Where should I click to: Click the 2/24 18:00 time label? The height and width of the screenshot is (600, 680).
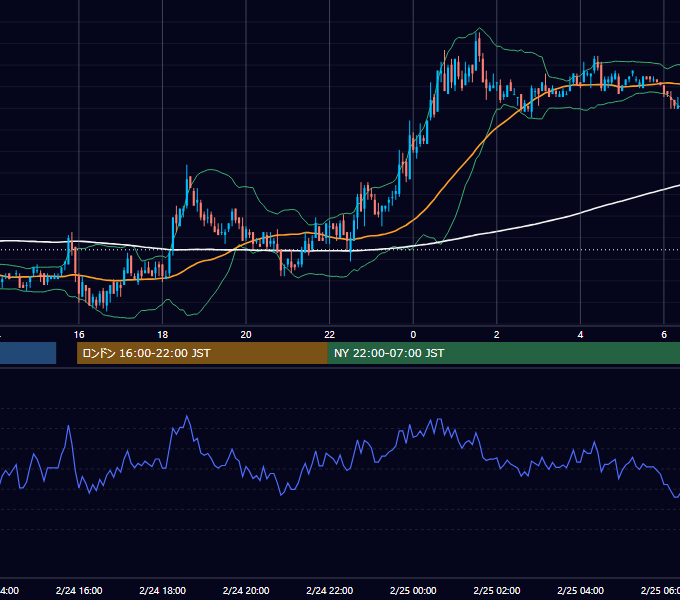pyautogui.click(x=163, y=590)
